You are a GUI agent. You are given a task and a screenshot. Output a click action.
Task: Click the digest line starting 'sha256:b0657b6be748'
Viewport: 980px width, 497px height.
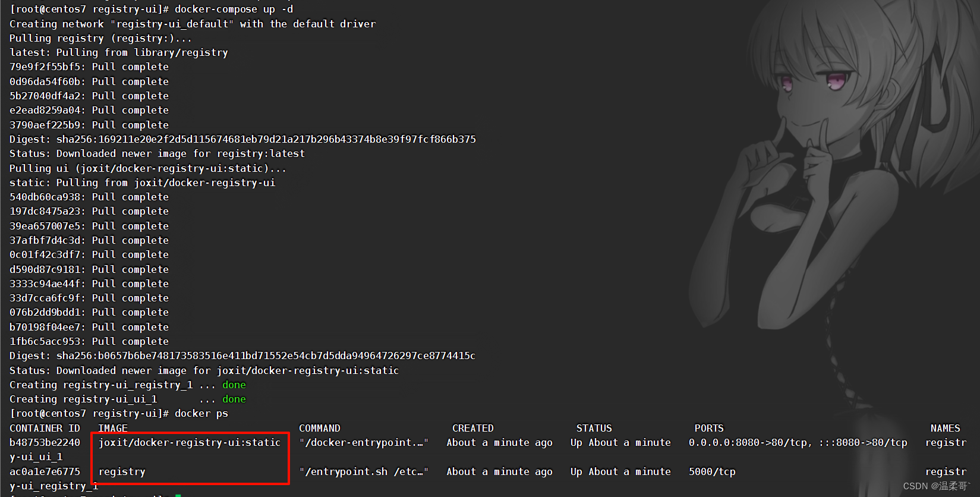[x=242, y=356]
